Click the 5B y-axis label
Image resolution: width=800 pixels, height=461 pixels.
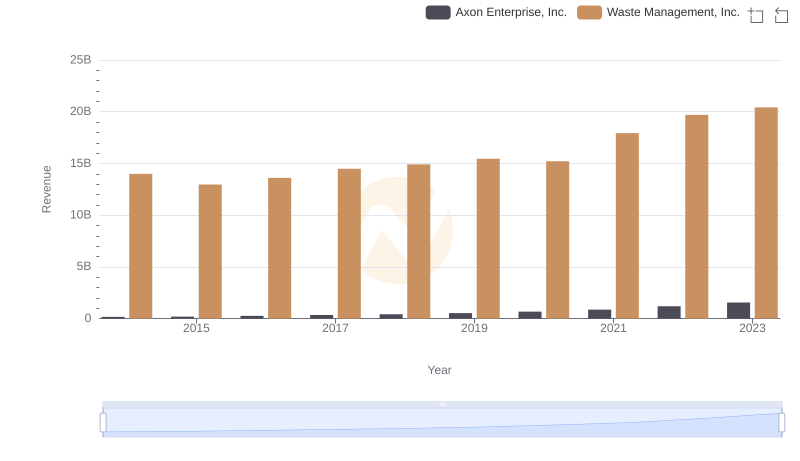(84, 266)
